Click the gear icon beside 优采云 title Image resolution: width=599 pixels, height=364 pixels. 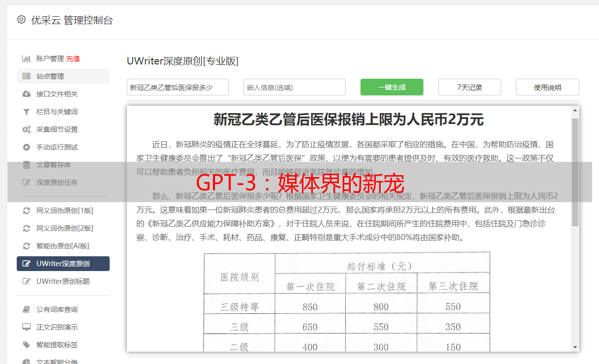tap(21, 20)
